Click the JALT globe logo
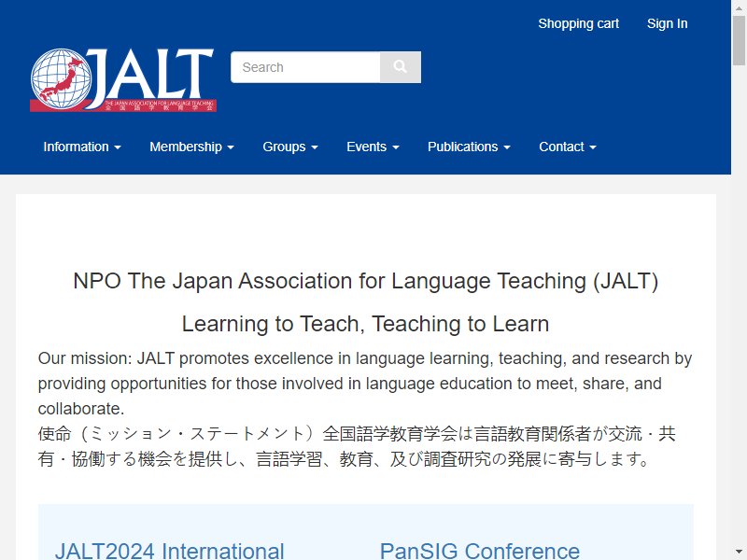The image size is (747, 560). point(123,80)
